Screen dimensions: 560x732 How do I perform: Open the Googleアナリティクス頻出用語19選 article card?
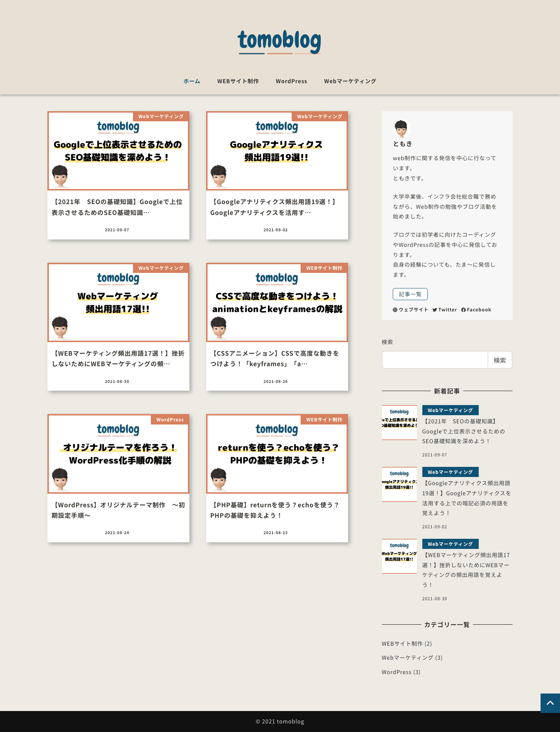[x=277, y=151]
